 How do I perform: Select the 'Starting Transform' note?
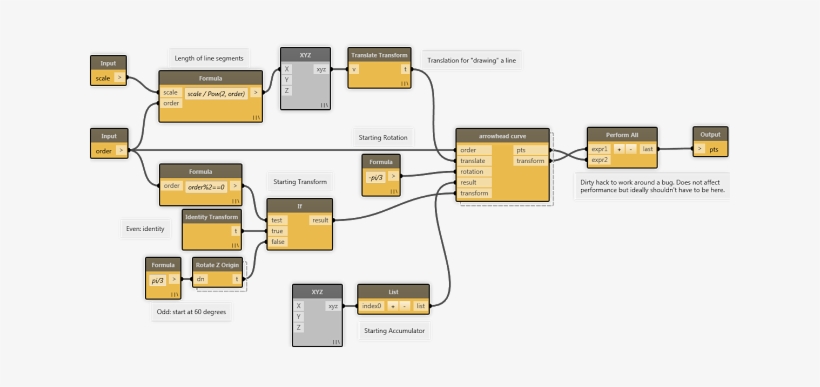(x=300, y=182)
